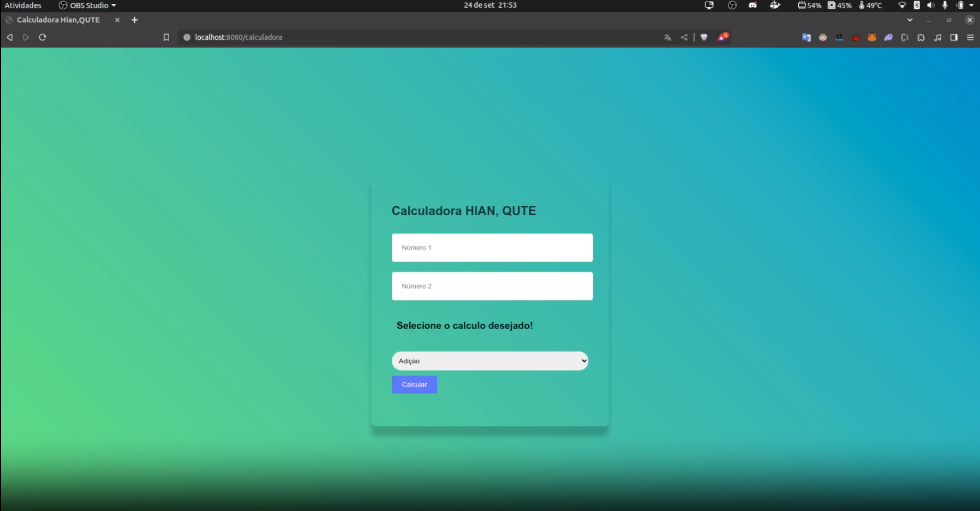
Task: Open the extensions puzzle-piece menu
Action: [x=921, y=37]
